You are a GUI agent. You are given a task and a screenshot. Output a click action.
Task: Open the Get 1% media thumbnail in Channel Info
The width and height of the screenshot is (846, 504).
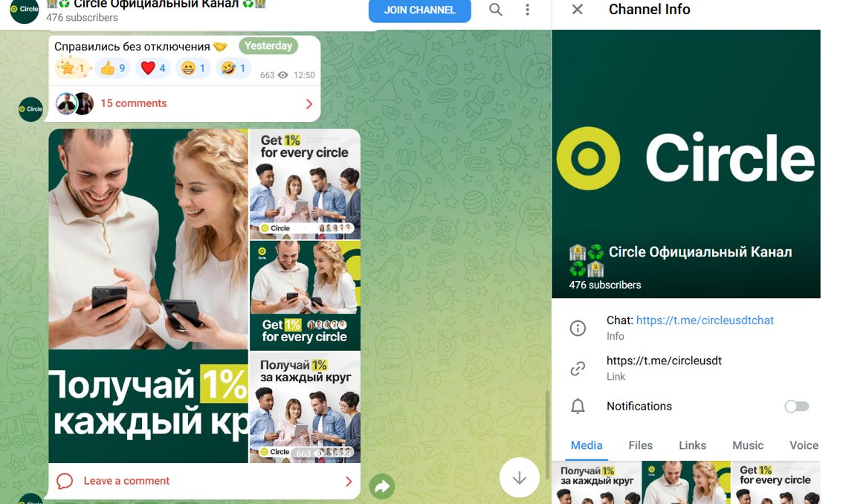click(776, 482)
